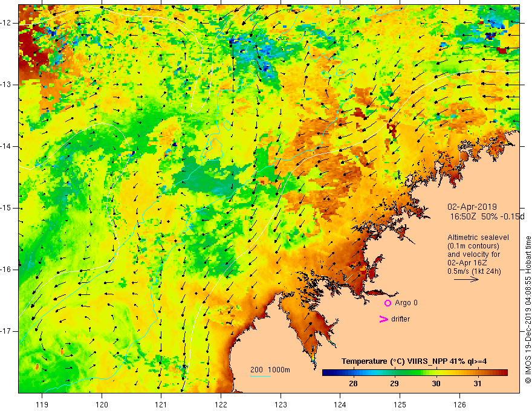Click the '200 1000m' bathymetry legend text

point(270,370)
